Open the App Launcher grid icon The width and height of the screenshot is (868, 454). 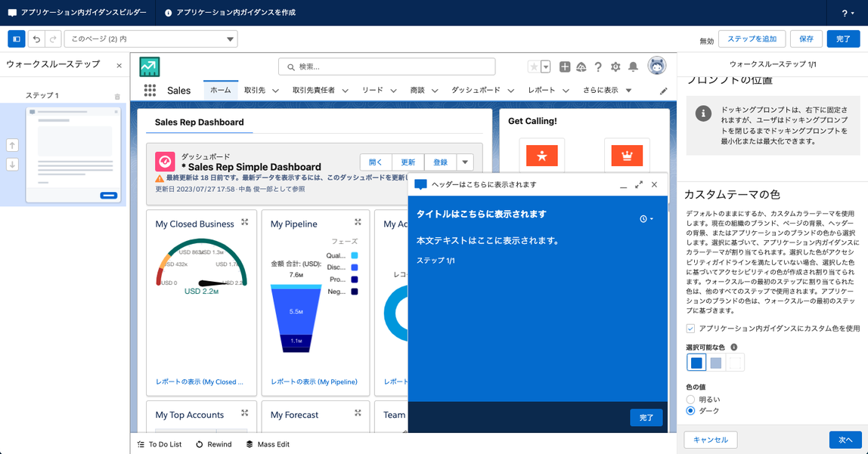click(x=150, y=90)
